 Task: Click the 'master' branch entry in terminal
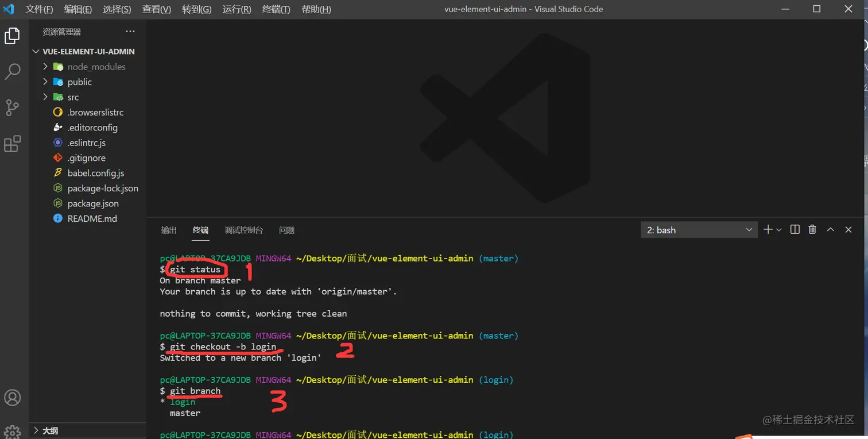(185, 413)
